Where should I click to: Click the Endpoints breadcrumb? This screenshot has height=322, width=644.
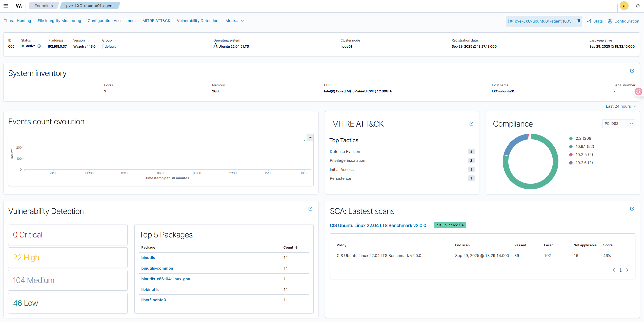[44, 6]
